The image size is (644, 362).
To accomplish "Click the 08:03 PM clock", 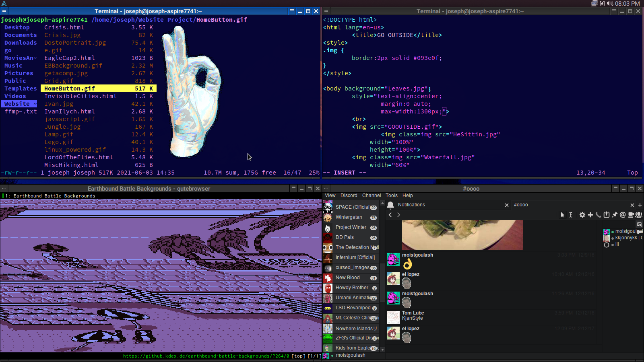I will coord(627,3).
